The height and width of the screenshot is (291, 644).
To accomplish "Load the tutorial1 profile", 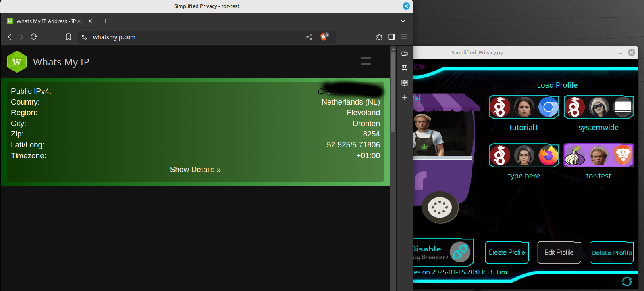I will click(x=524, y=107).
